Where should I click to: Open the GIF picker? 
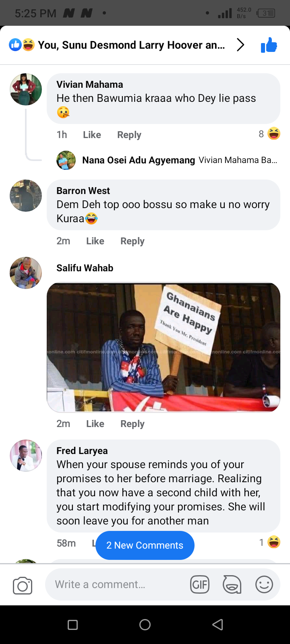[200, 584]
